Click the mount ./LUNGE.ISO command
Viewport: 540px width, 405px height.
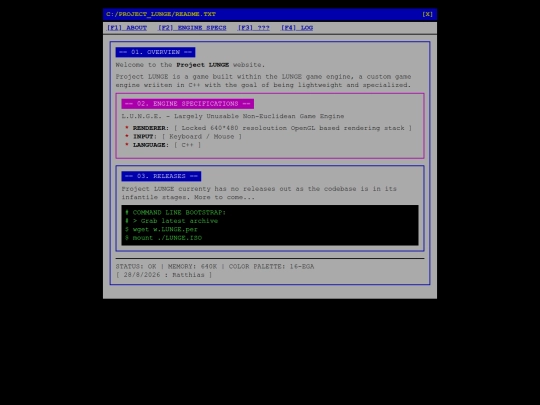pos(164,238)
